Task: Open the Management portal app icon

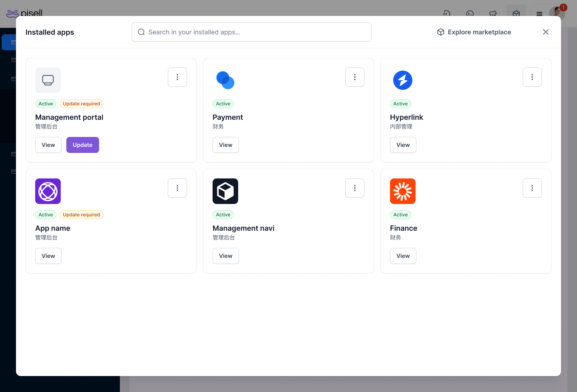Action: pyautogui.click(x=48, y=80)
